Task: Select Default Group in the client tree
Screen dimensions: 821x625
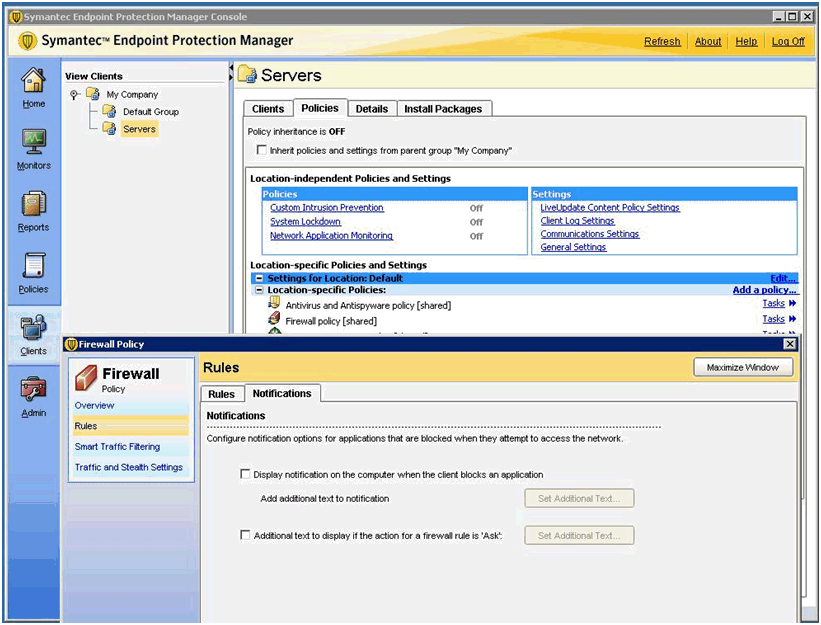Action: point(150,112)
